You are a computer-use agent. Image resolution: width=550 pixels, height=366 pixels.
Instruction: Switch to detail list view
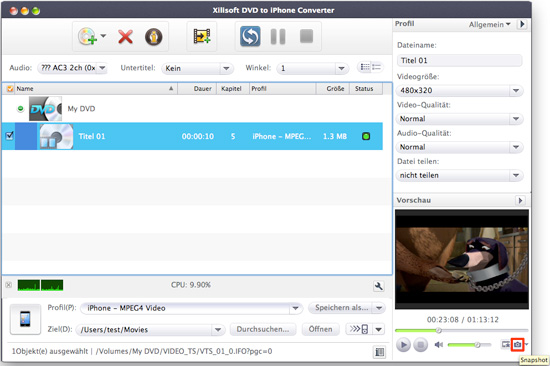(376, 67)
